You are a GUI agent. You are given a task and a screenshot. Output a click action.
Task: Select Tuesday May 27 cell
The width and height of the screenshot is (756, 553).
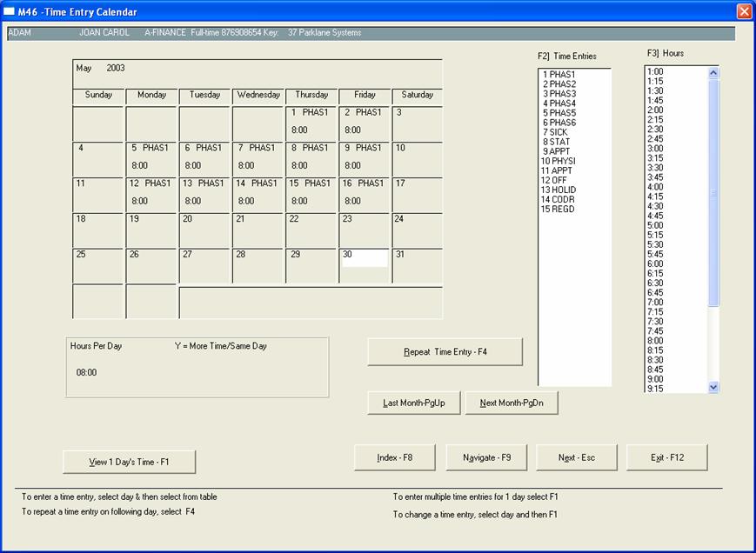tap(204, 266)
